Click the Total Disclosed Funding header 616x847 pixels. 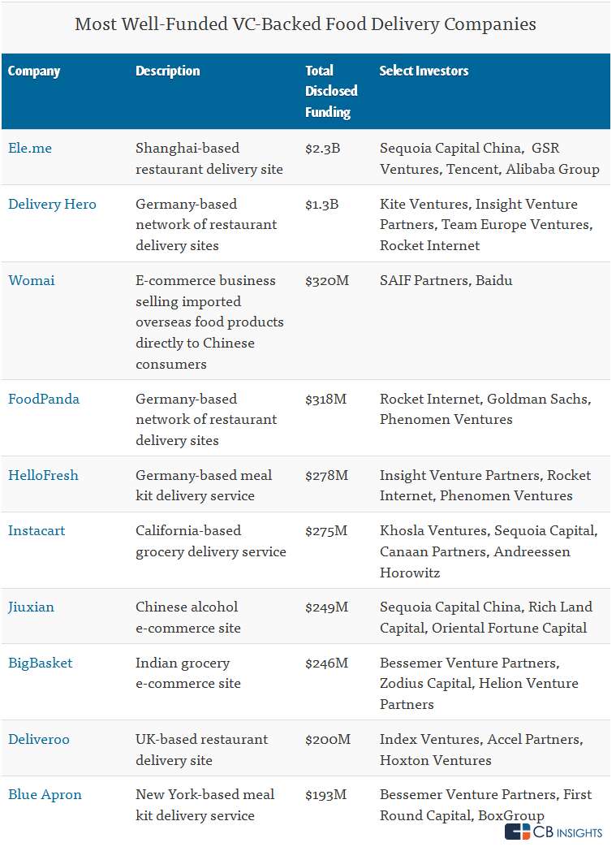pyautogui.click(x=331, y=91)
